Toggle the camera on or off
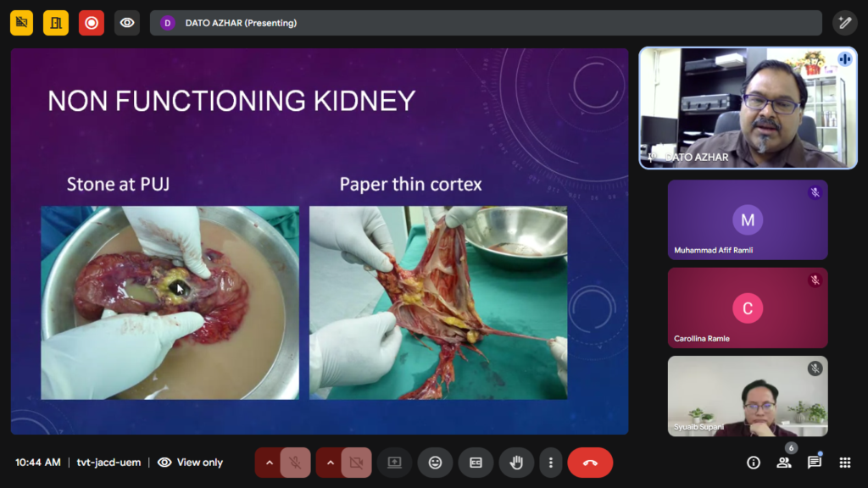 coord(356,463)
